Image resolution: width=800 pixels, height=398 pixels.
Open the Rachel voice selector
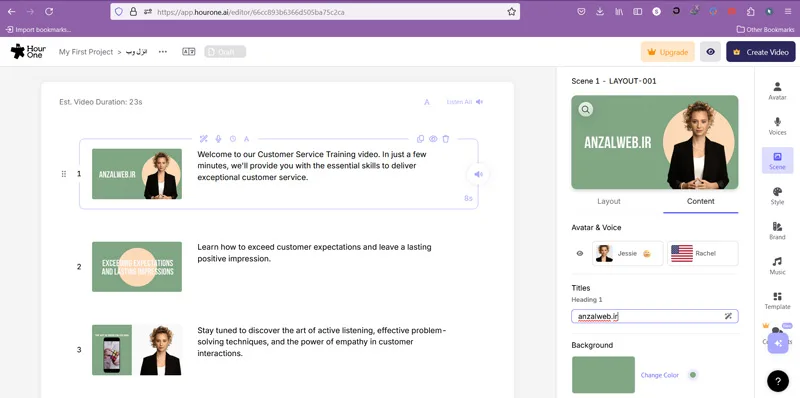703,253
